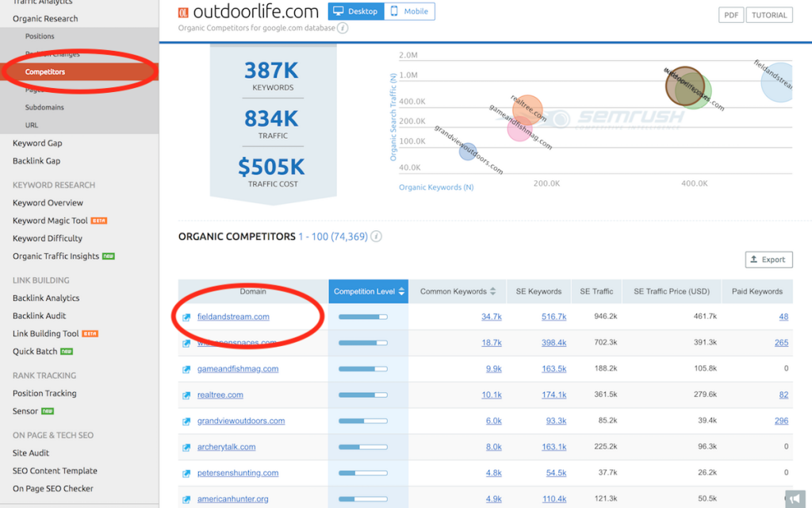Click the Paid Keywords column header
This screenshot has height=508, width=812.
(x=757, y=291)
